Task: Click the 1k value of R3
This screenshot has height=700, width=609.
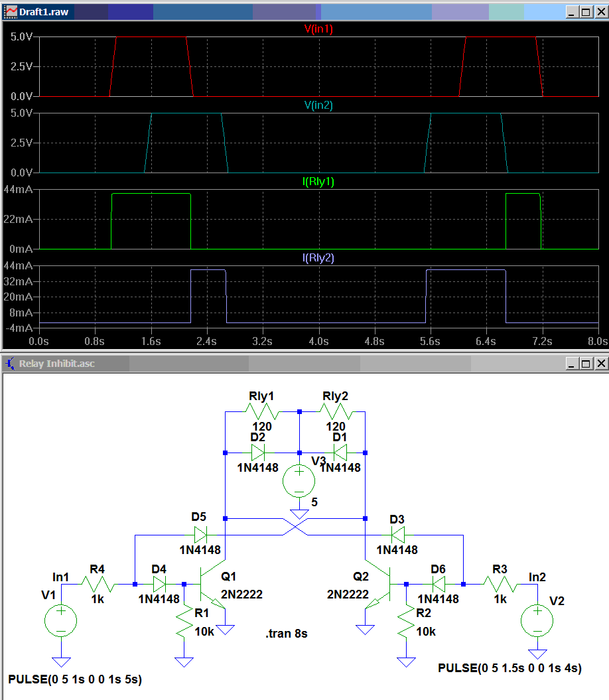Action: 500,599
